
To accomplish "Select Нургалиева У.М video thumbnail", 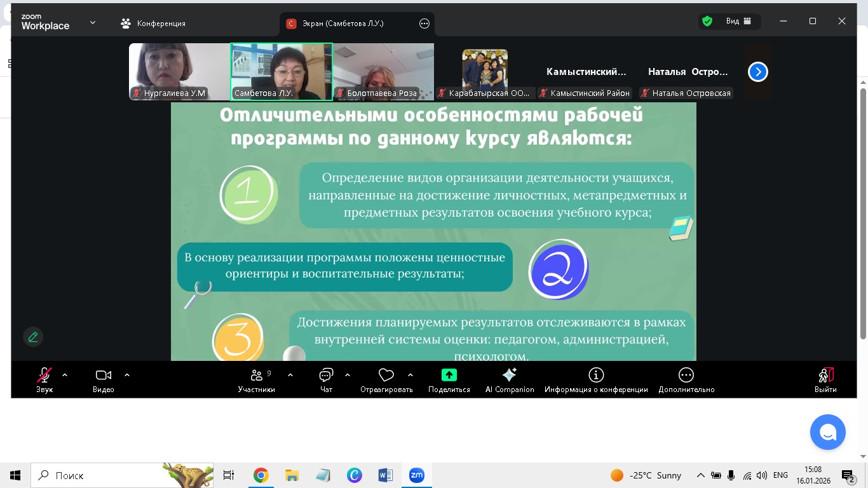I will pos(179,71).
